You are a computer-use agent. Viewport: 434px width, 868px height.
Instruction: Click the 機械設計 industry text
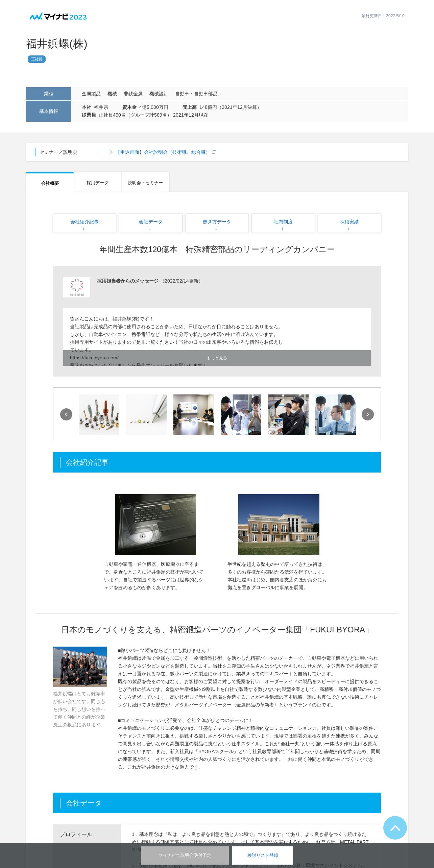click(159, 94)
